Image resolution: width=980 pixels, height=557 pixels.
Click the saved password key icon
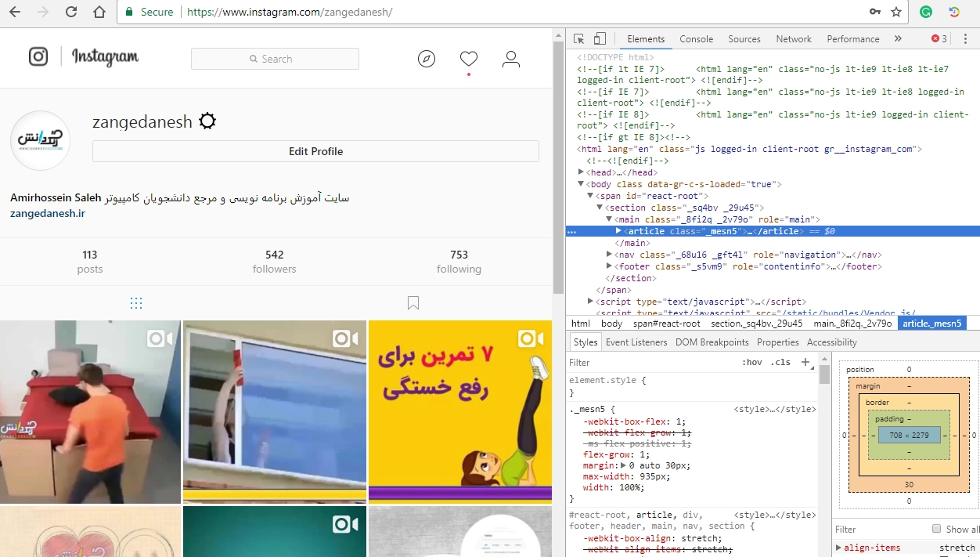pyautogui.click(x=875, y=12)
